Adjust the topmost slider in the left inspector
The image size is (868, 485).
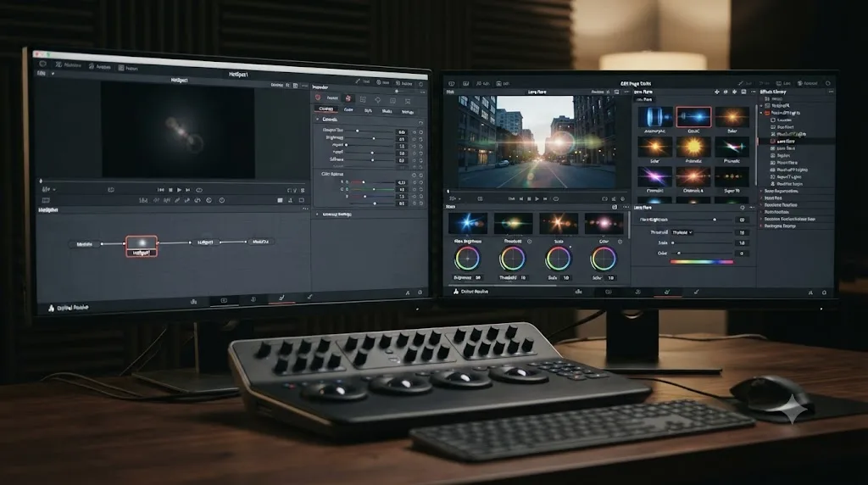point(371,131)
